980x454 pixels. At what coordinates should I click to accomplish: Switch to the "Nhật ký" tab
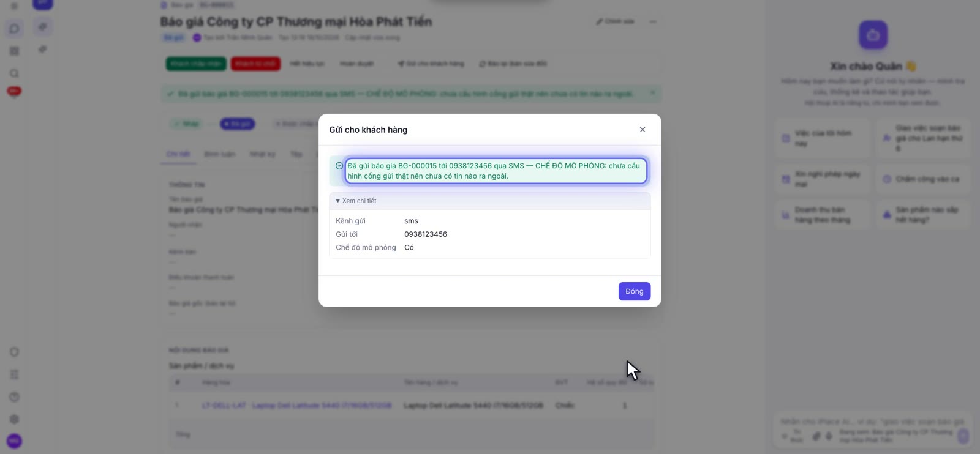[262, 154]
